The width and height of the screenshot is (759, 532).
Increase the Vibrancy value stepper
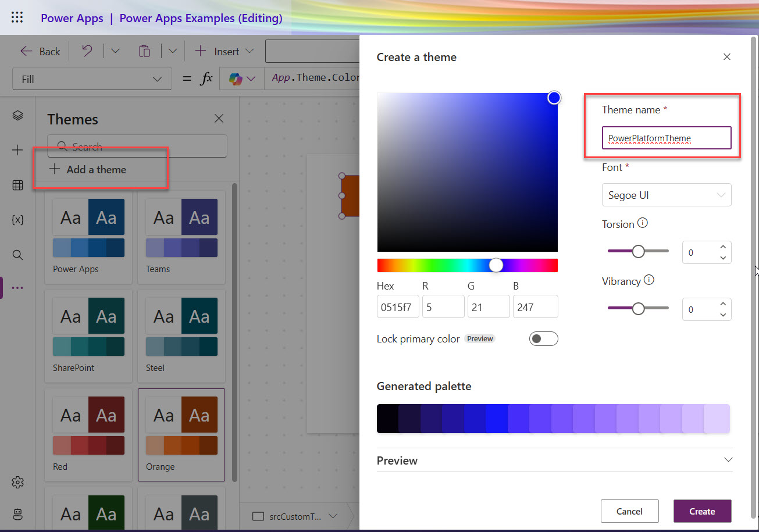(x=723, y=304)
